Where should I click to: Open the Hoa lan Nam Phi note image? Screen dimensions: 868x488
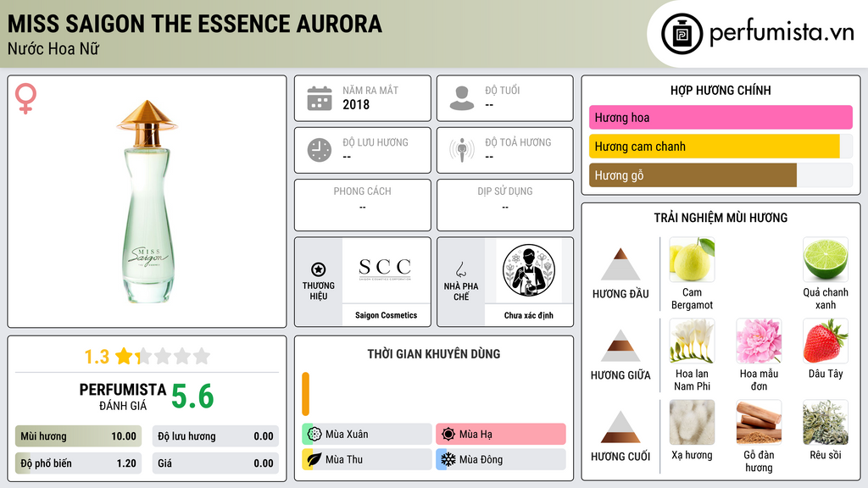click(x=692, y=341)
